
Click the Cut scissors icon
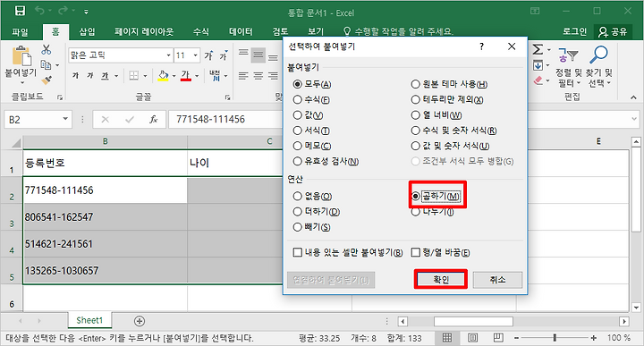point(47,50)
